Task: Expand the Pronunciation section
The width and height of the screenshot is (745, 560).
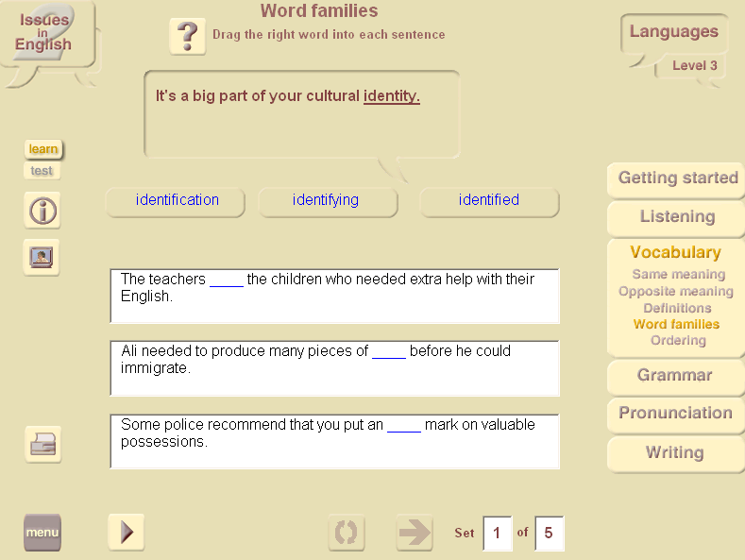Action: pyautogui.click(x=676, y=413)
